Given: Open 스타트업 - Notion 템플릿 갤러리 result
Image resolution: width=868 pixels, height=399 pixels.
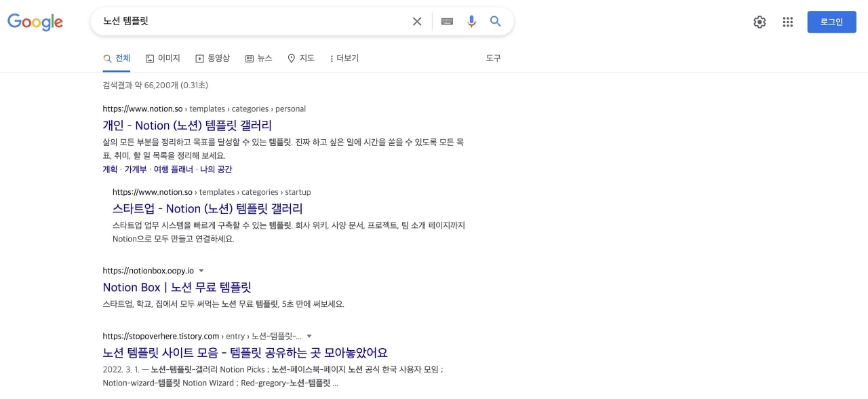Looking at the screenshot, I should pos(208,208).
